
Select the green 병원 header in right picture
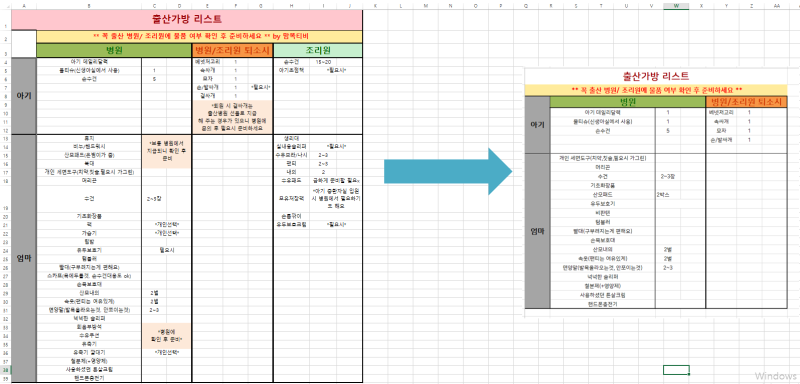(628, 101)
